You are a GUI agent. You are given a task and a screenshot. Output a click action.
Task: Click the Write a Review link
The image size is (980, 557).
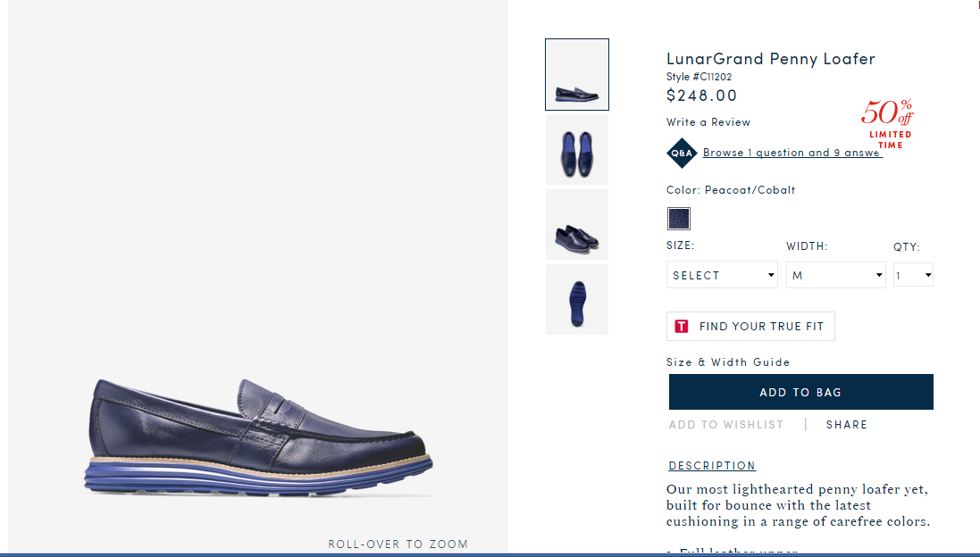coord(708,122)
